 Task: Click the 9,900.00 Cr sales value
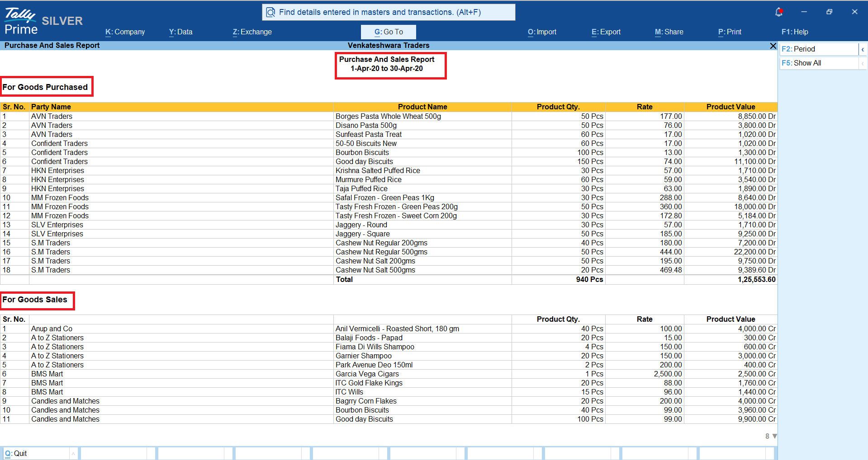pos(757,419)
